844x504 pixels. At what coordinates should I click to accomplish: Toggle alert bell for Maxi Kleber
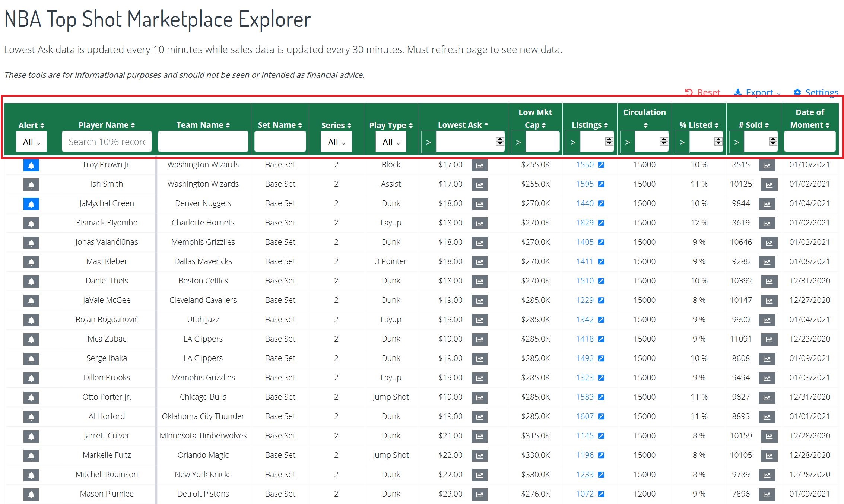31,262
